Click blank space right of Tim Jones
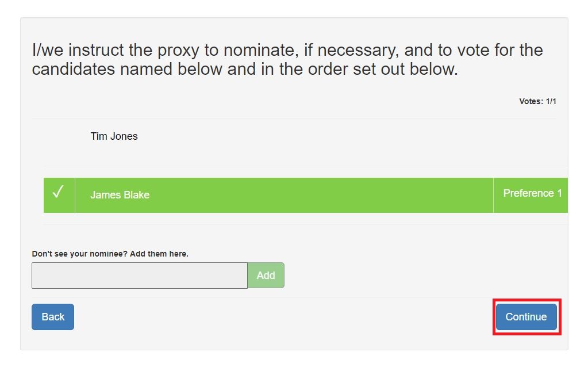Image resolution: width=588 pixels, height=390 pixels. 345,137
